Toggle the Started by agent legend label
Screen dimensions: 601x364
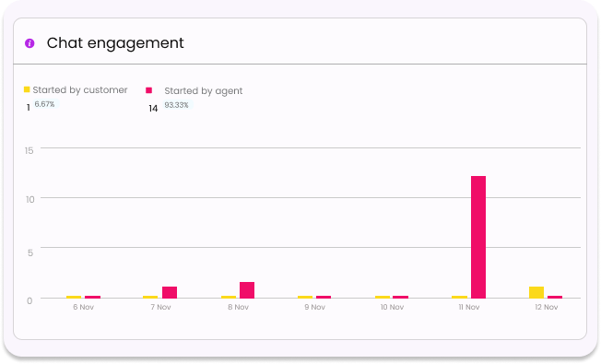(204, 91)
